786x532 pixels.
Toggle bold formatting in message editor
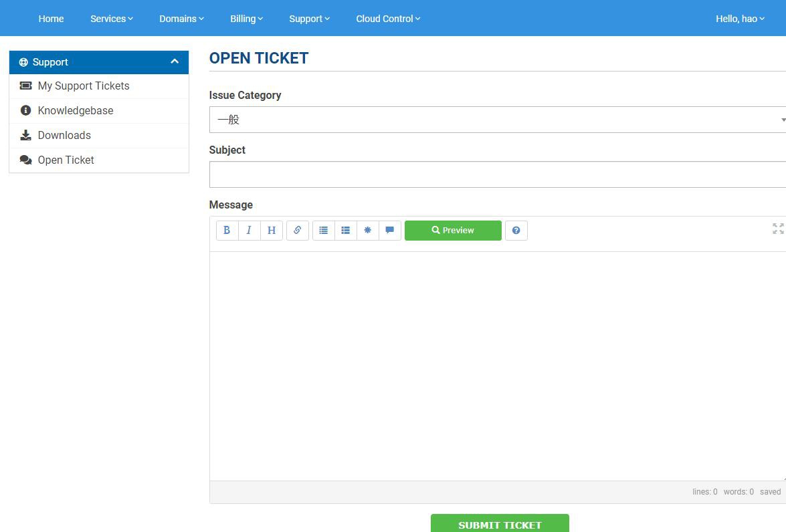[227, 231]
